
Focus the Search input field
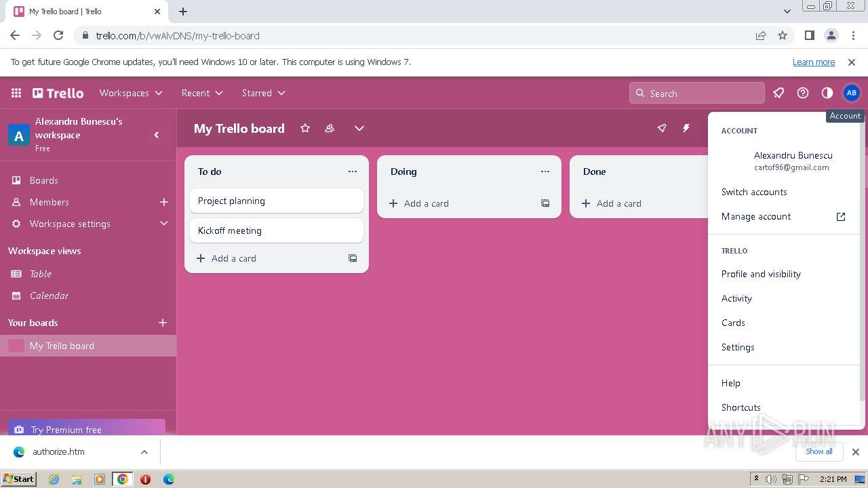coord(697,93)
